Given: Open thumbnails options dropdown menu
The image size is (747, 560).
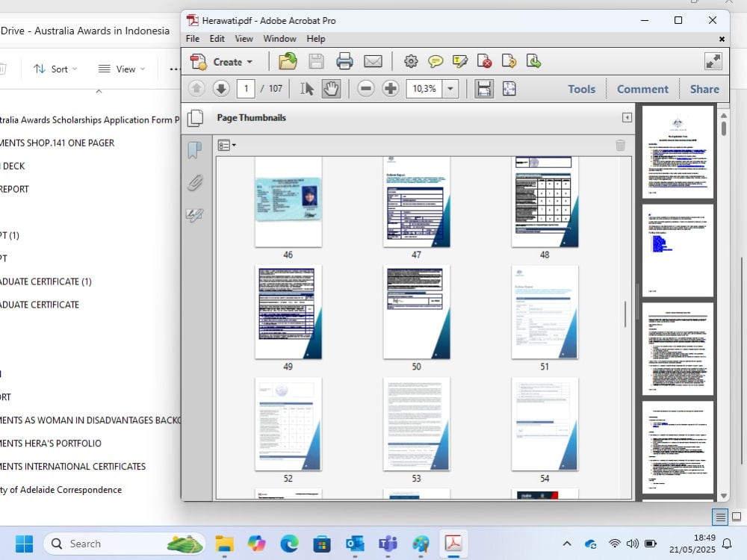Looking at the screenshot, I should 227,146.
